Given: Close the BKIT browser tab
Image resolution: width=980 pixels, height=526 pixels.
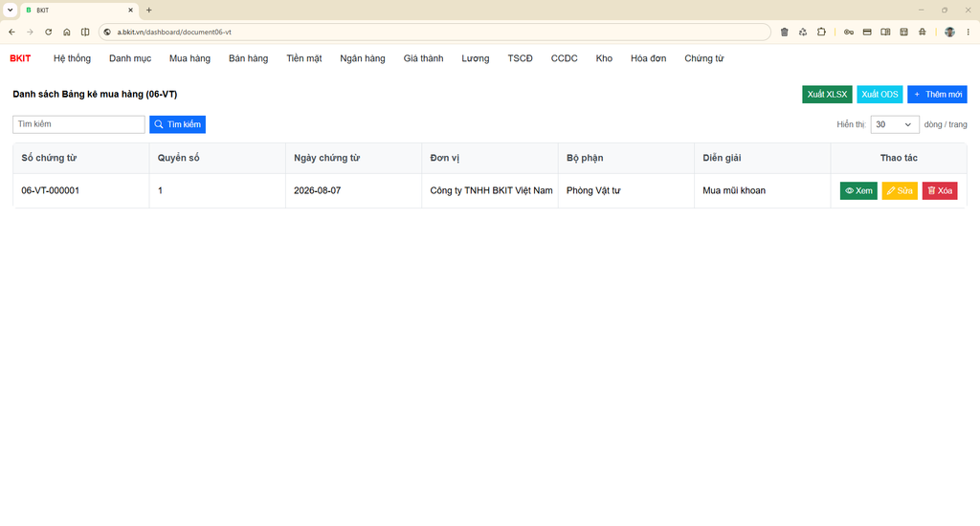Looking at the screenshot, I should 130,10.
